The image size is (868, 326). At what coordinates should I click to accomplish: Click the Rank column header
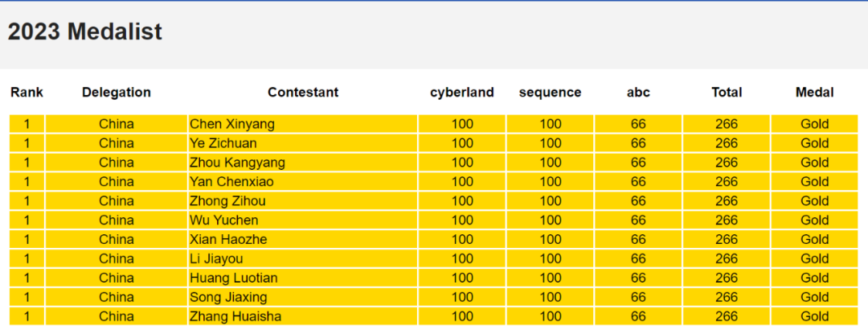coord(27,93)
